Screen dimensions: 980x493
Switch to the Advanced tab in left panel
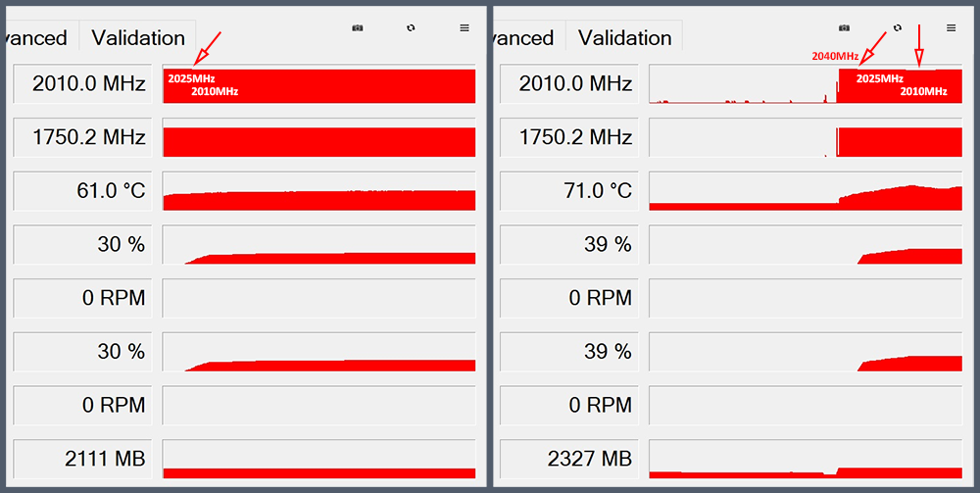pyautogui.click(x=35, y=38)
